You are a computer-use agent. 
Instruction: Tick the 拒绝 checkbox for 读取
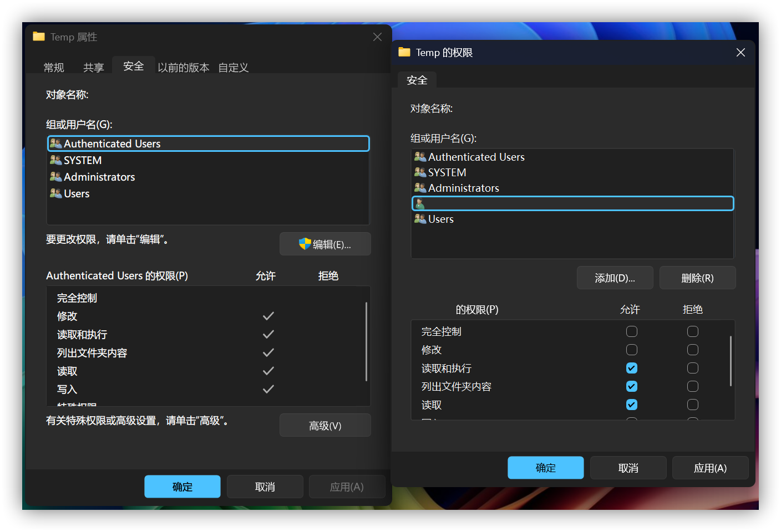point(693,405)
